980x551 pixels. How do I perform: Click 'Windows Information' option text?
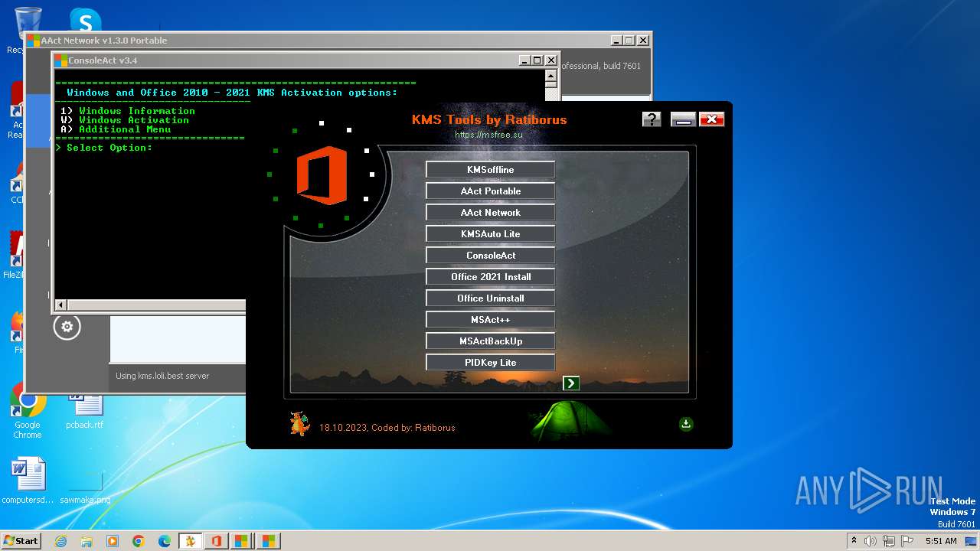click(136, 111)
